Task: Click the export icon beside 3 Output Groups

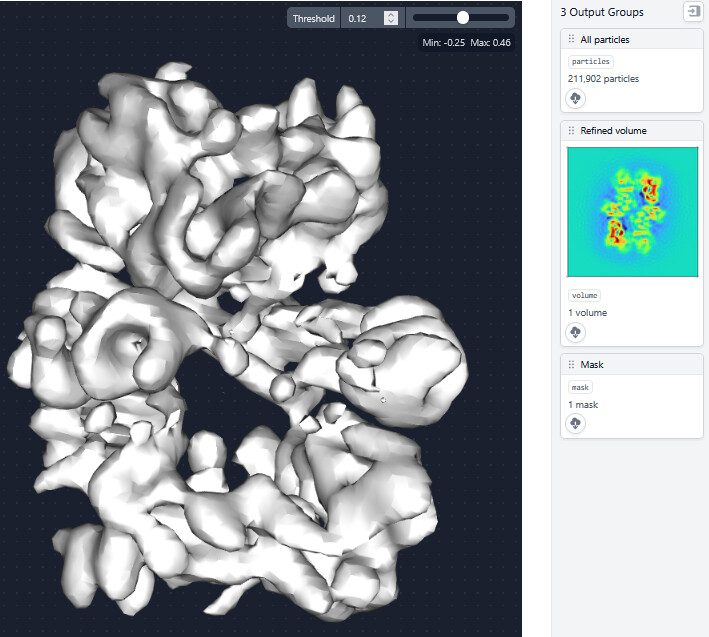Action: coord(692,12)
